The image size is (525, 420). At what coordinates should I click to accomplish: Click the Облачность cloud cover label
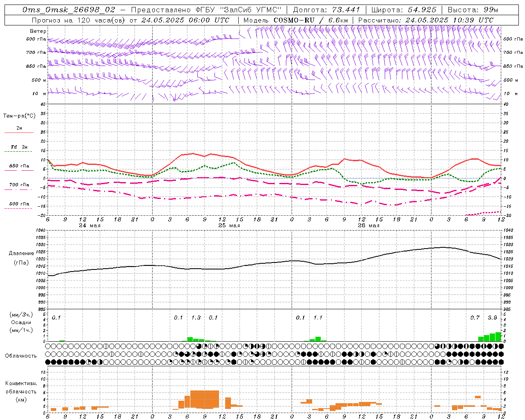click(x=21, y=356)
